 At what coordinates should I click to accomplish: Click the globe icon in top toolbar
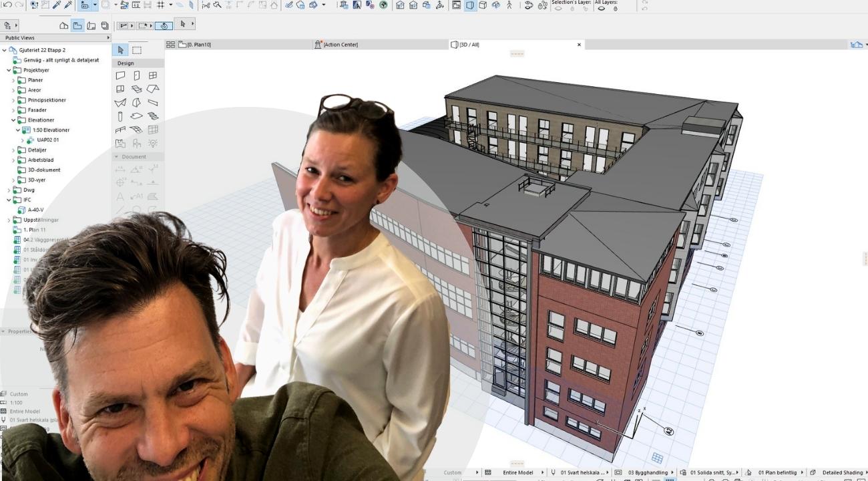pos(383,5)
